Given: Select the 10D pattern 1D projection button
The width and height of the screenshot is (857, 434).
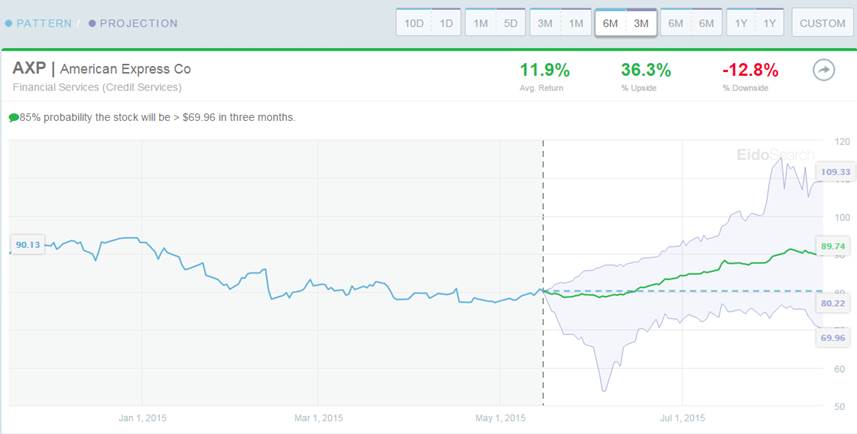Looking at the screenshot, I should point(428,23).
